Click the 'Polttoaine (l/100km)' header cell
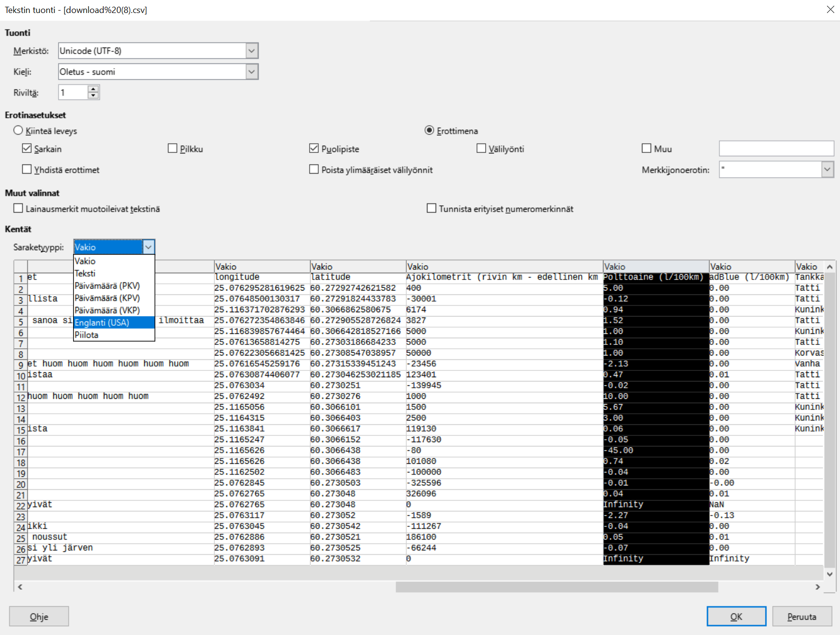 pyautogui.click(x=656, y=277)
